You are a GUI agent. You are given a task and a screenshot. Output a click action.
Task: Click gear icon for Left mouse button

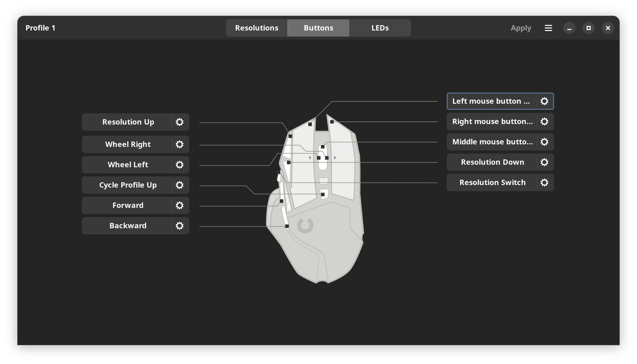click(x=544, y=101)
